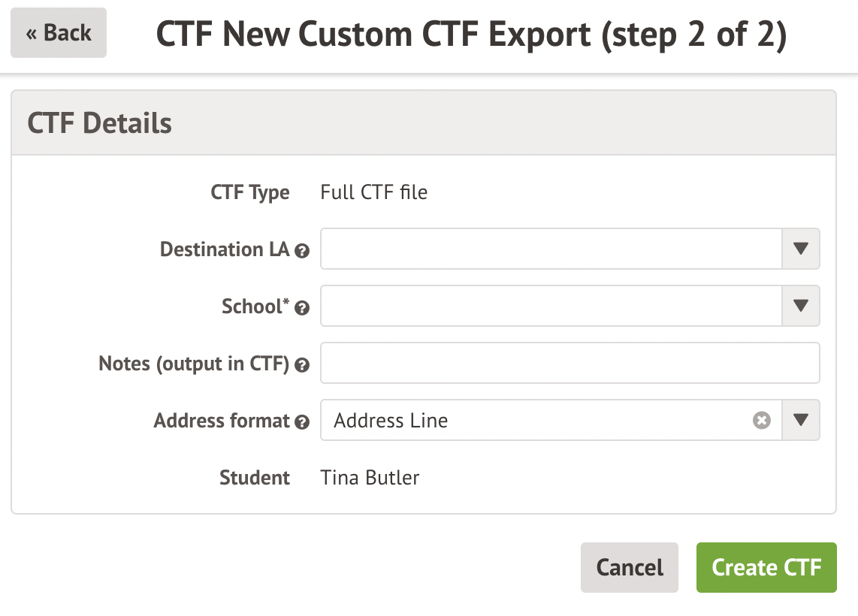Click the green Create CTF button
The width and height of the screenshot is (858, 616).
(x=766, y=567)
